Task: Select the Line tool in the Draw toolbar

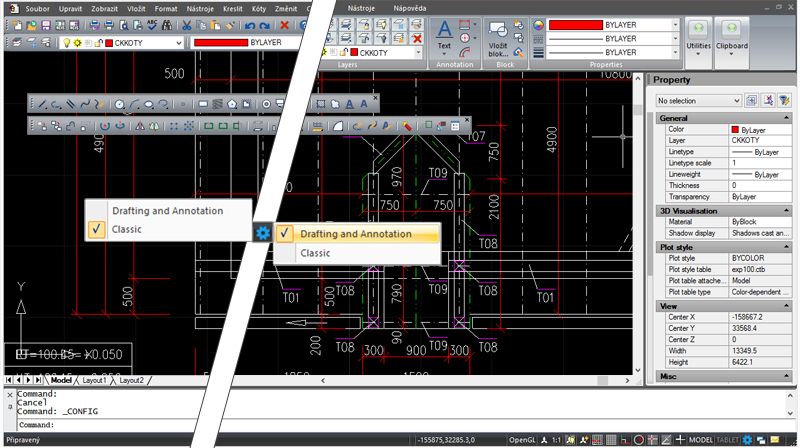Action: pyautogui.click(x=42, y=104)
